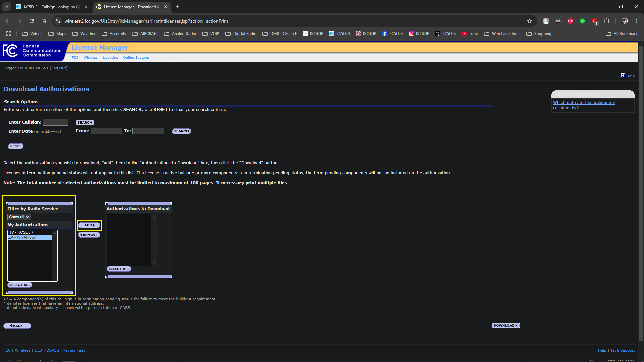Open the Extensions puzzle icon
Image resolution: width=644 pixels, height=362 pixels.
606,21
